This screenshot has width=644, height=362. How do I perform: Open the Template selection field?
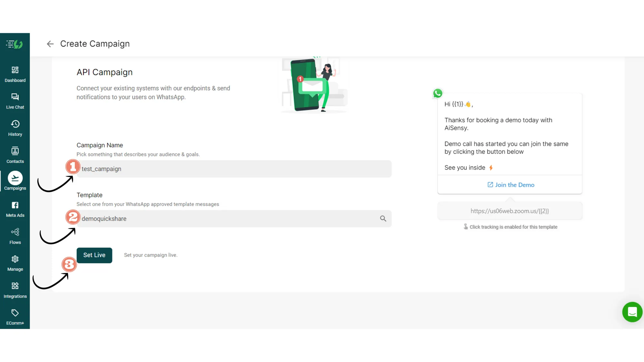point(225,219)
